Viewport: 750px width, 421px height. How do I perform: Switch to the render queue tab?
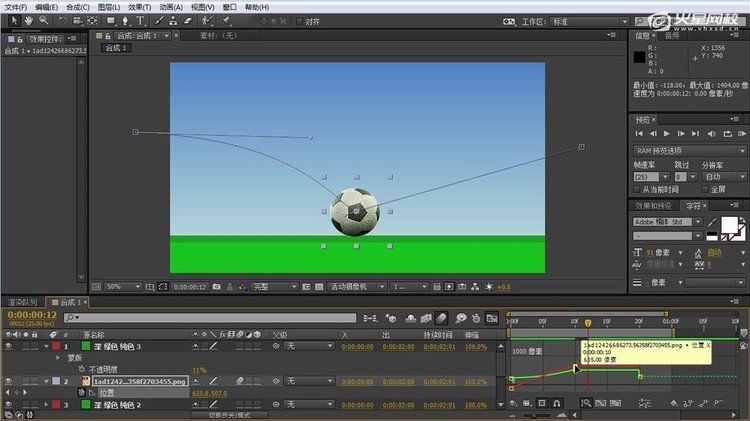tap(22, 302)
